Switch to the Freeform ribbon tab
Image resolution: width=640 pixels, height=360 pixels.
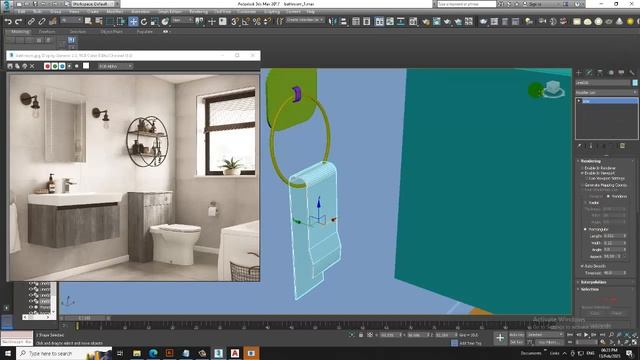click(47, 31)
